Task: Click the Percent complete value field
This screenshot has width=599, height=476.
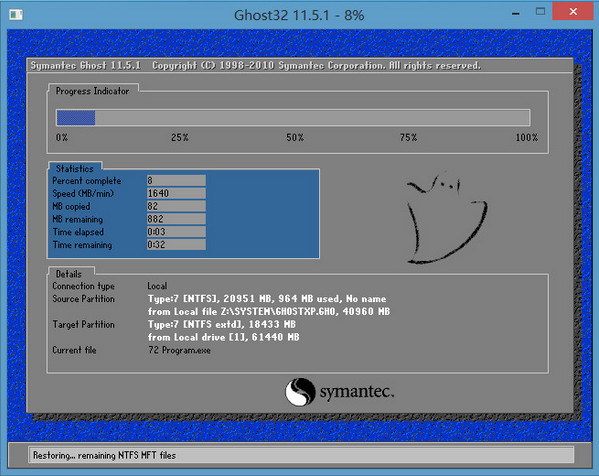Action: [176, 180]
